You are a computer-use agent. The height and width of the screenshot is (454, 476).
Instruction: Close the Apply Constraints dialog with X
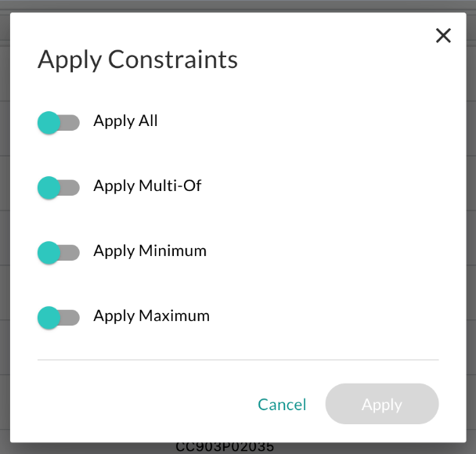click(x=443, y=35)
